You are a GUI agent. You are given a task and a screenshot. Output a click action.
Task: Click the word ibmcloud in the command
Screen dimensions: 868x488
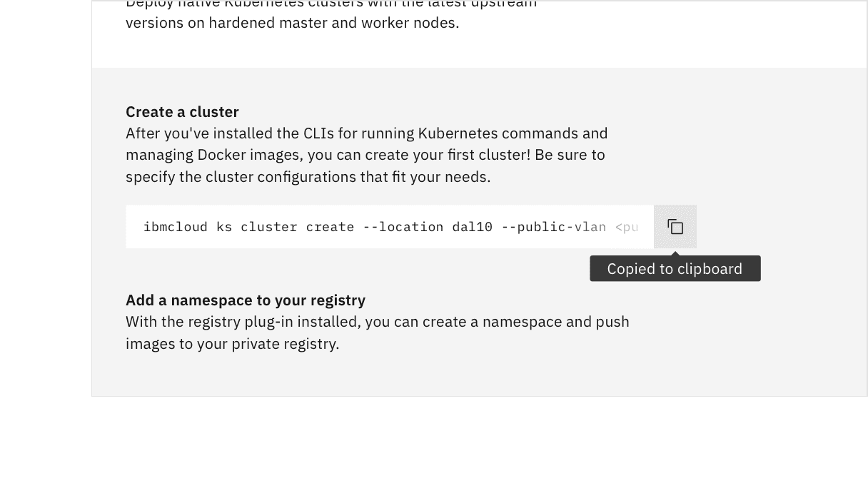[x=176, y=227]
